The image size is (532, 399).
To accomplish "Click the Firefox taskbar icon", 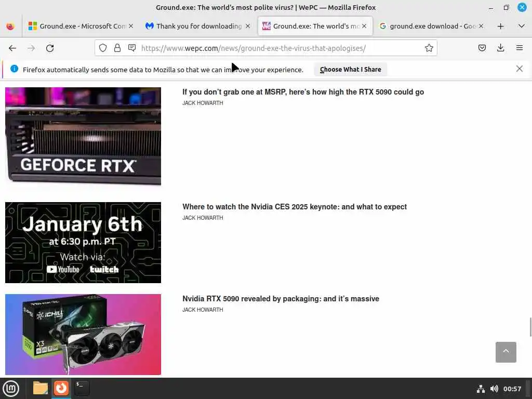I will 61,388.
